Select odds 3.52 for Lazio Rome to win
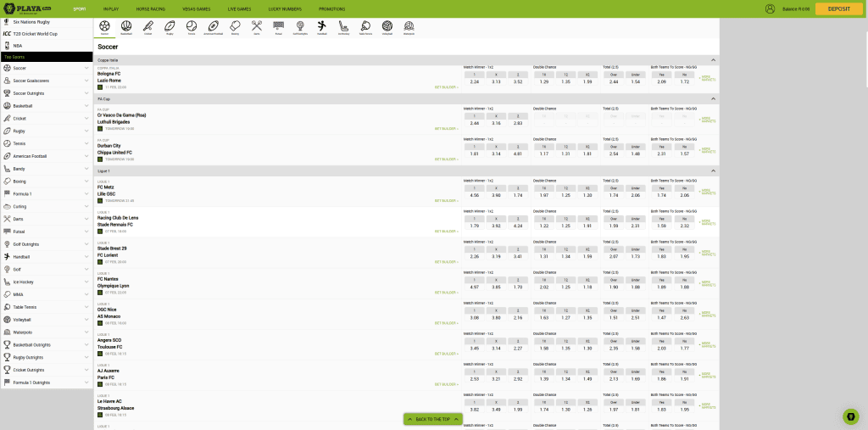 click(518, 81)
